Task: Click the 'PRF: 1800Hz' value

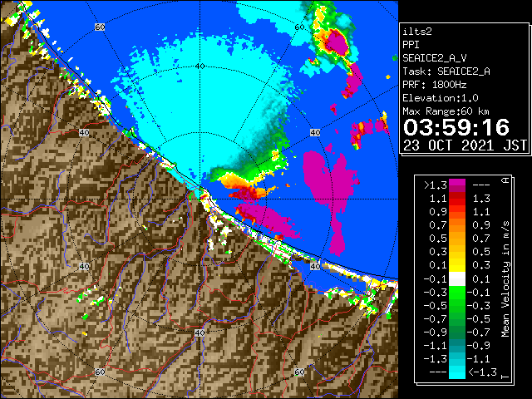Action: pos(434,85)
